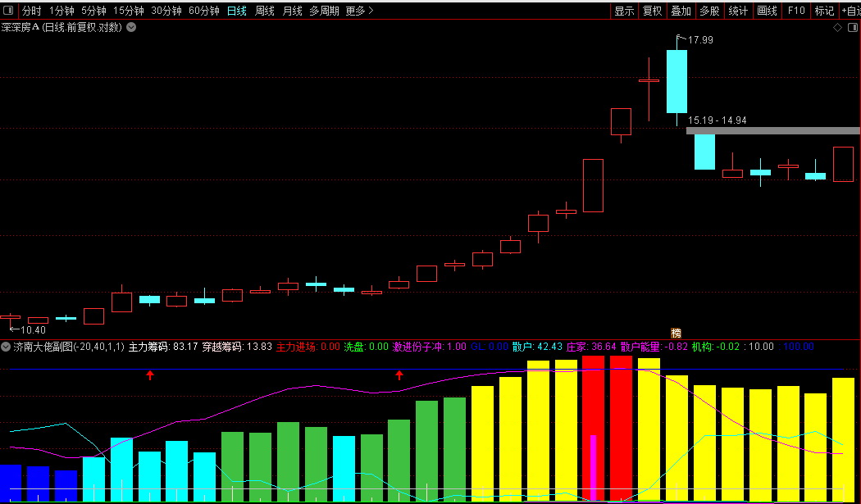Toggle 画线 drawing tools
Viewport: 861px width, 504px height.
[x=767, y=11]
